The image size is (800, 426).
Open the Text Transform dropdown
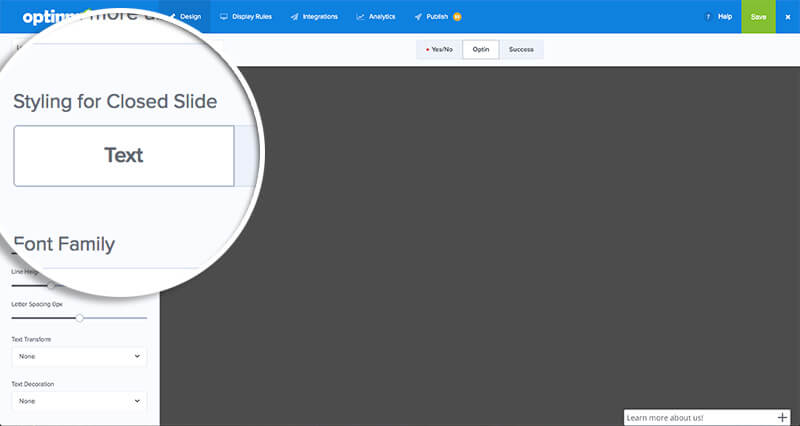pyautogui.click(x=79, y=356)
